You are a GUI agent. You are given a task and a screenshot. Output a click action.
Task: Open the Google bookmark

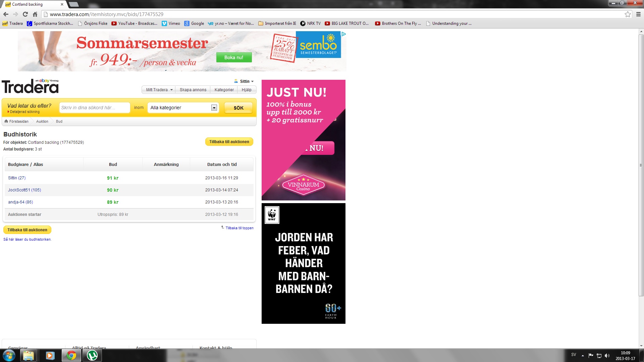194,23
